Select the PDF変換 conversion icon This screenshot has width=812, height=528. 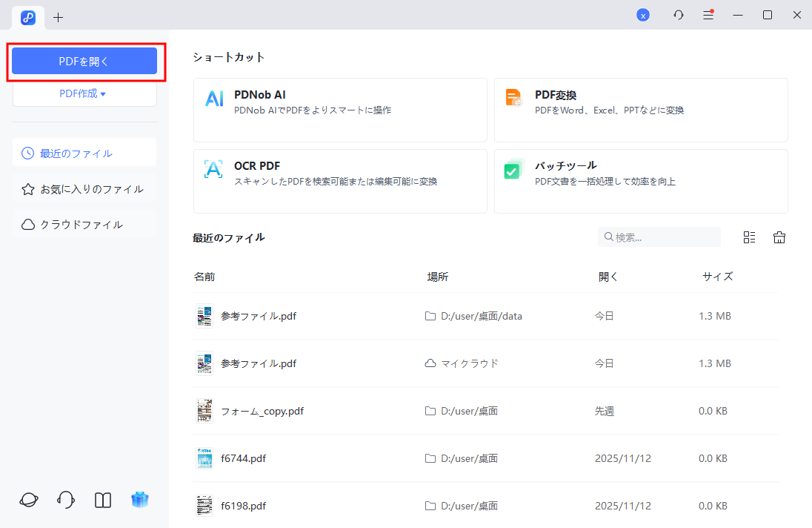[x=514, y=97]
